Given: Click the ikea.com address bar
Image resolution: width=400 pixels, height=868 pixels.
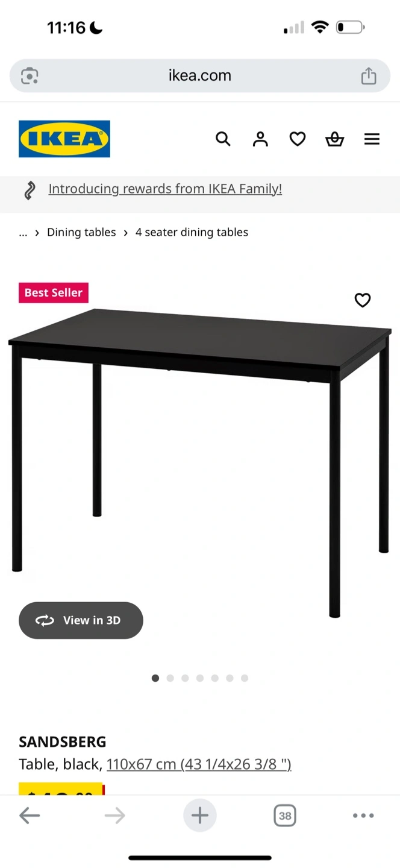Looking at the screenshot, I should [200, 75].
